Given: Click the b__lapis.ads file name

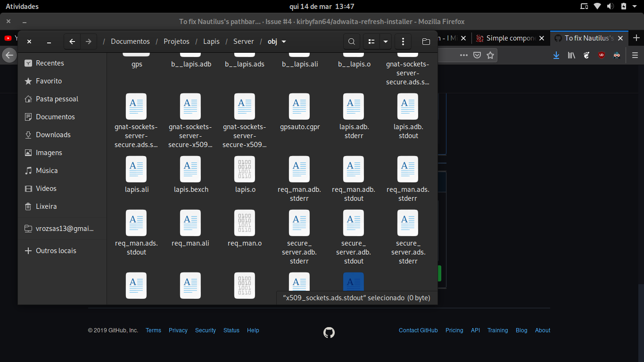Looking at the screenshot, I should (x=245, y=64).
